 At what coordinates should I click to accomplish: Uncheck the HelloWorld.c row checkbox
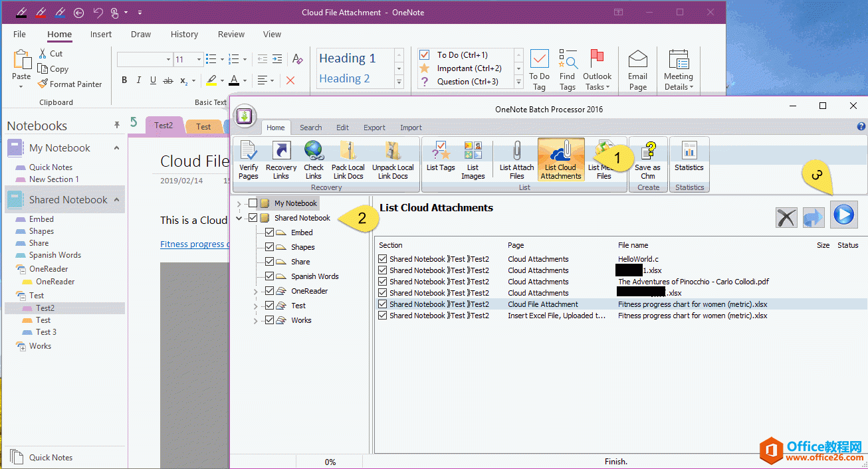382,259
